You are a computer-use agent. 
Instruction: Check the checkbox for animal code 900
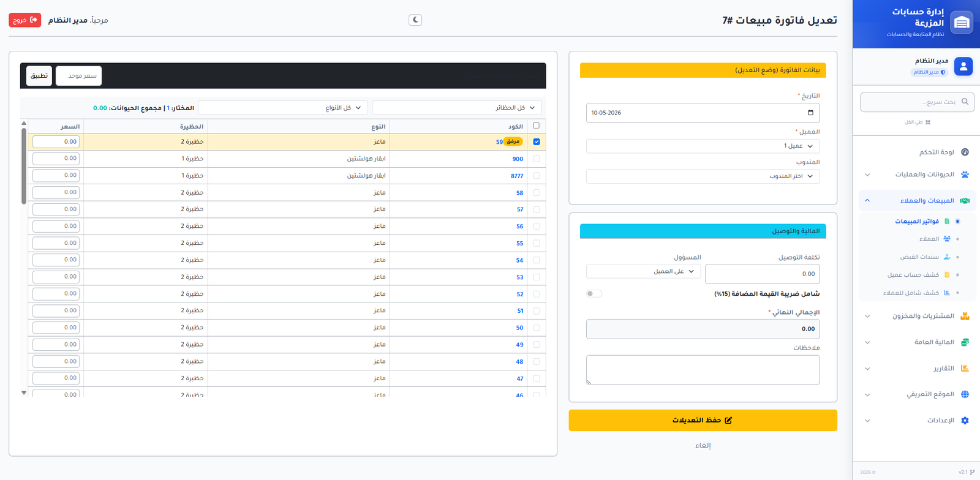pyautogui.click(x=537, y=159)
